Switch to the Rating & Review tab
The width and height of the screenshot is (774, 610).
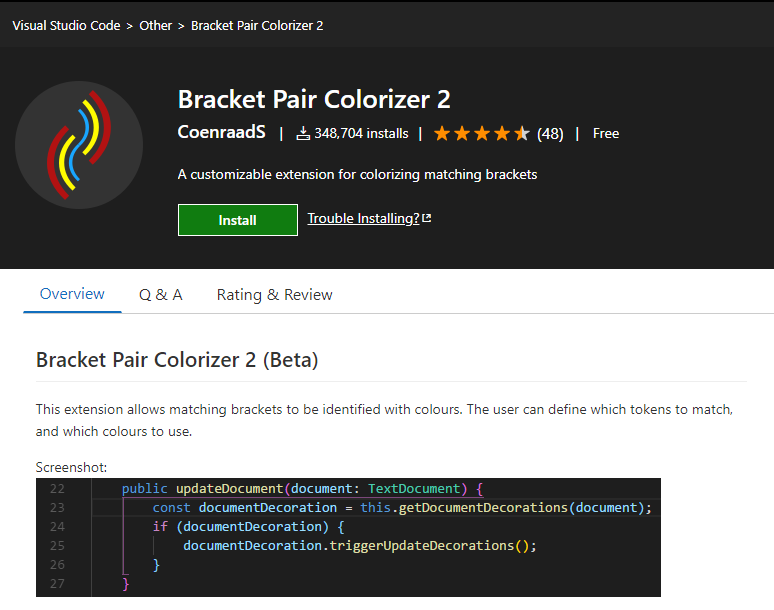click(274, 295)
